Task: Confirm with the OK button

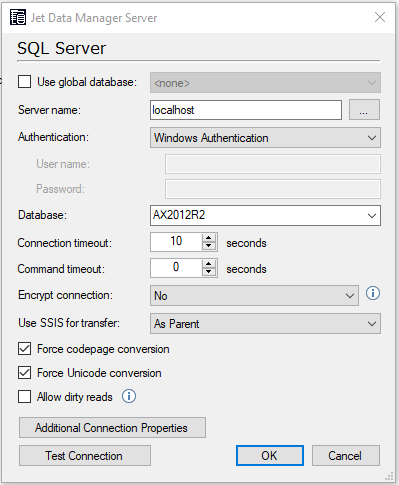Action: [x=270, y=456]
